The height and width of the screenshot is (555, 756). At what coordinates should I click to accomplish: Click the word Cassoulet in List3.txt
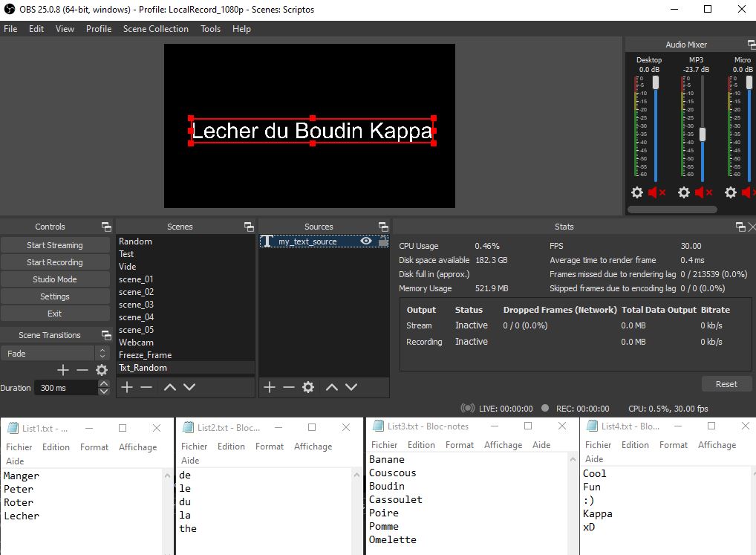coord(395,499)
